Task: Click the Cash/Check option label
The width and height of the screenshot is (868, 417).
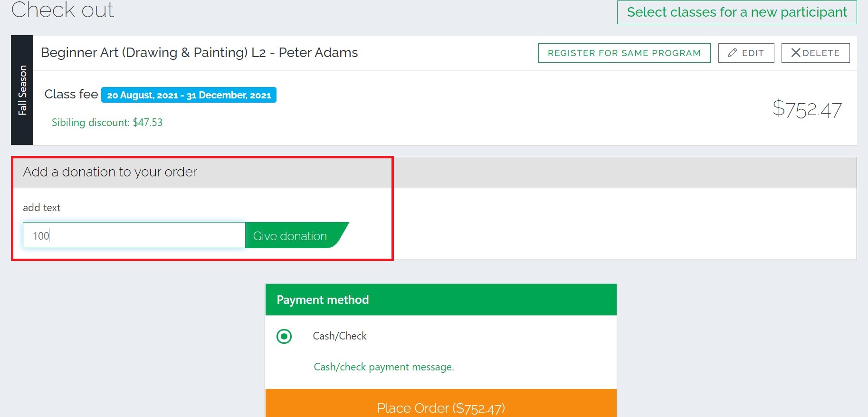Action: click(x=340, y=336)
